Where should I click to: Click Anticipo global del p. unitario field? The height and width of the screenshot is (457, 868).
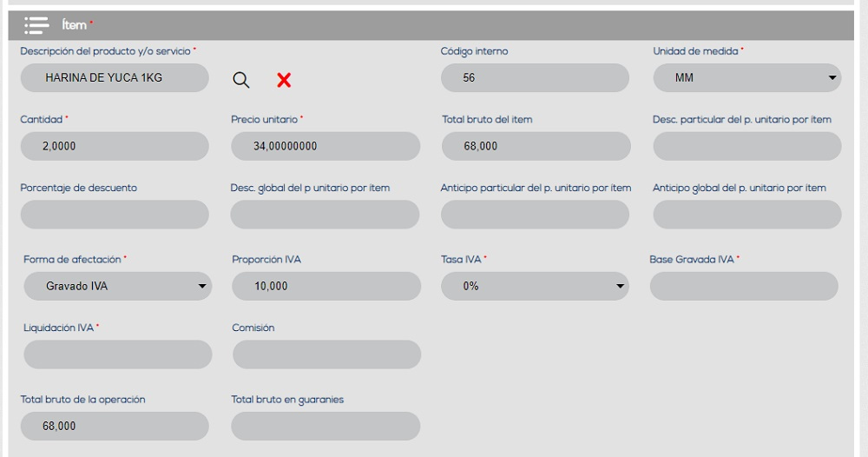point(746,215)
